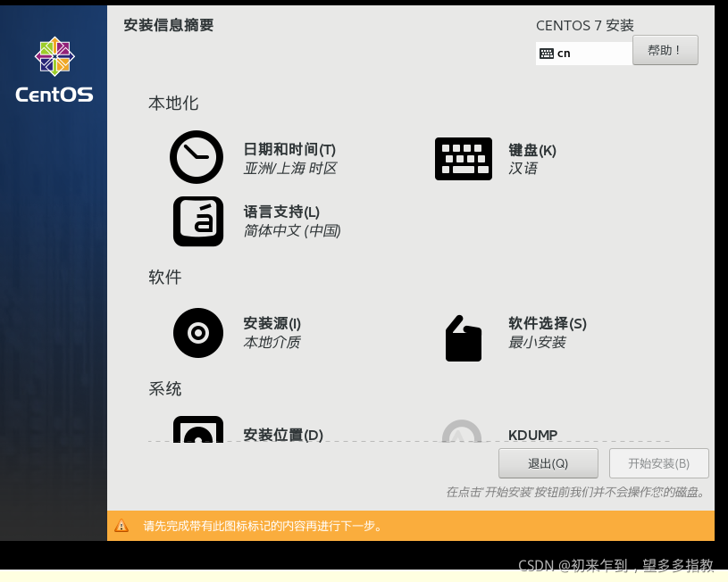Click the 最小安装 status text

(537, 342)
